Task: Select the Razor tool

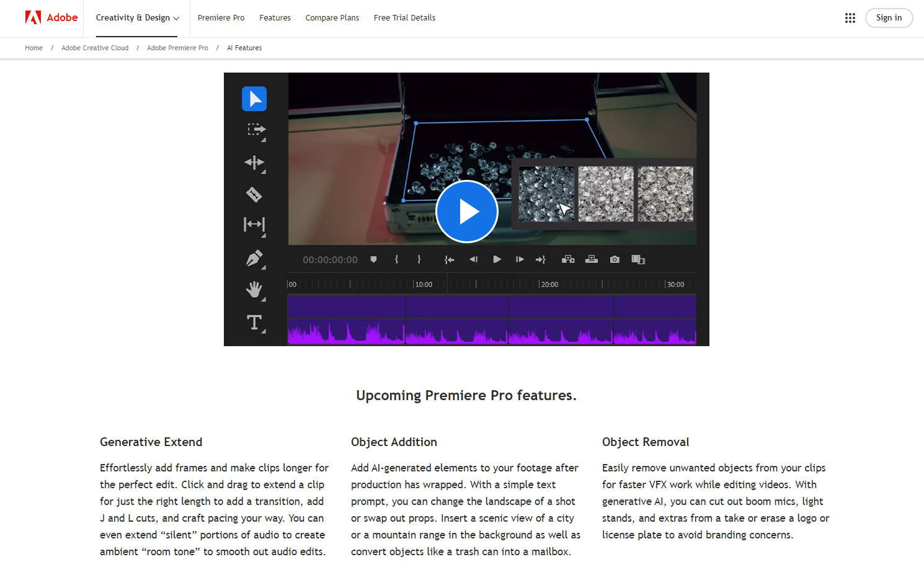Action: (x=254, y=194)
